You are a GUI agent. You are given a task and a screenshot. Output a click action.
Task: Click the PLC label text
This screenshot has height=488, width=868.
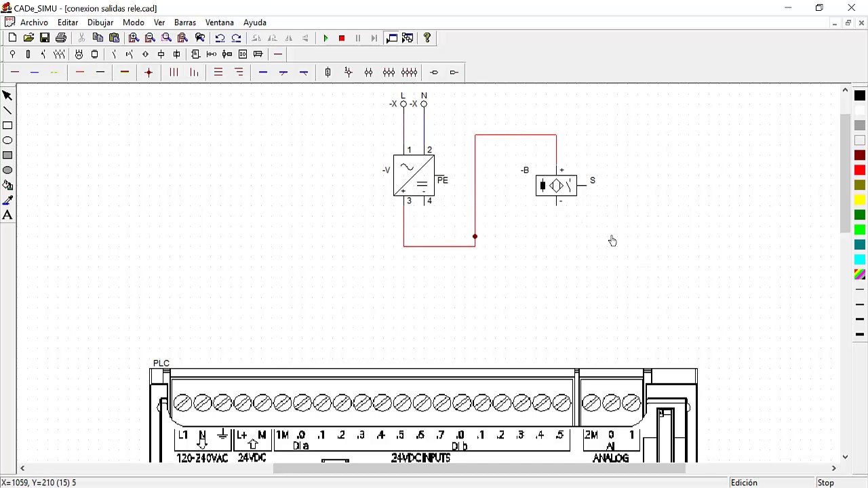[161, 363]
